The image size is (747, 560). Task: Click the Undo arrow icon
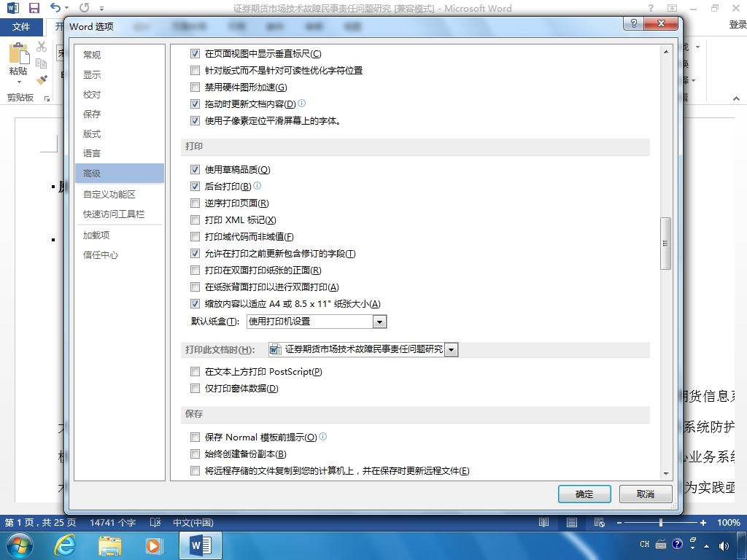click(55, 7)
